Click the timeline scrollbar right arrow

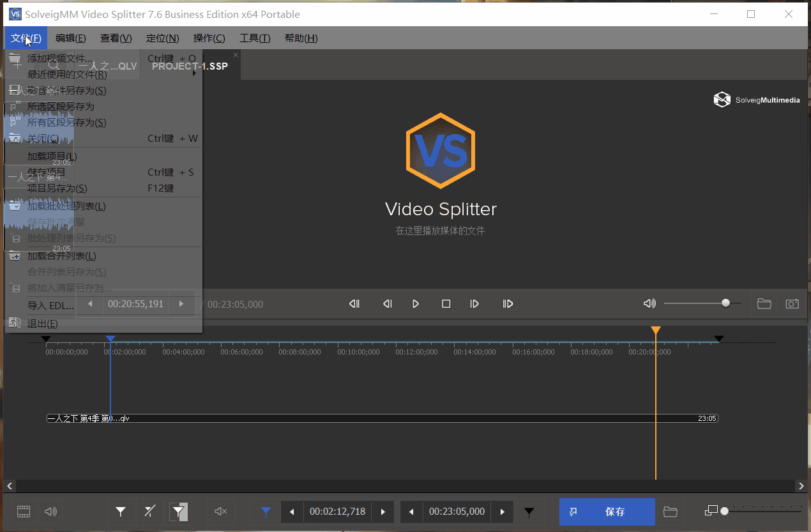tap(801, 486)
